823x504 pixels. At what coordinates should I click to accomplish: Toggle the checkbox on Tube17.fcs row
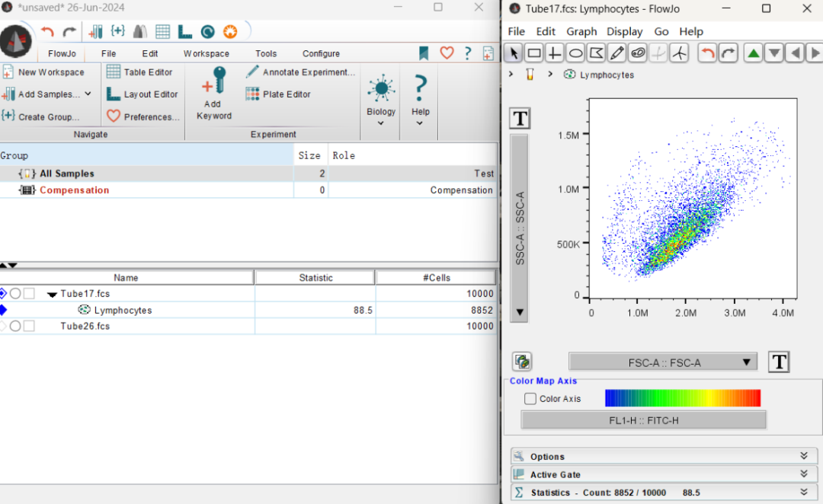(29, 294)
